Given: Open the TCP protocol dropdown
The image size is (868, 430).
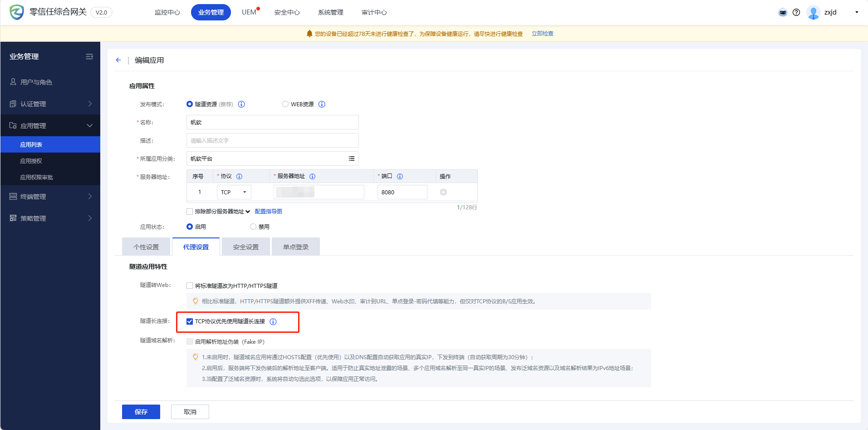Looking at the screenshot, I should click(234, 192).
